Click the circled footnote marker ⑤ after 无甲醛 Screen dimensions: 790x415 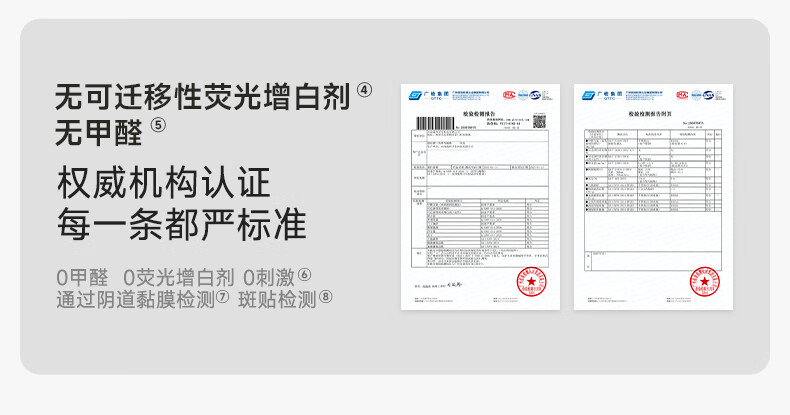click(158, 125)
